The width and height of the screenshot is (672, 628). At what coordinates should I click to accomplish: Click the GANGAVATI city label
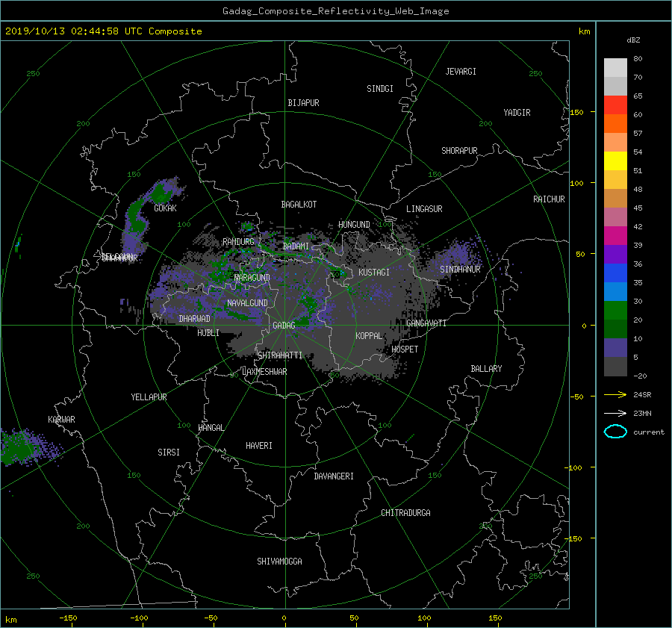[426, 323]
